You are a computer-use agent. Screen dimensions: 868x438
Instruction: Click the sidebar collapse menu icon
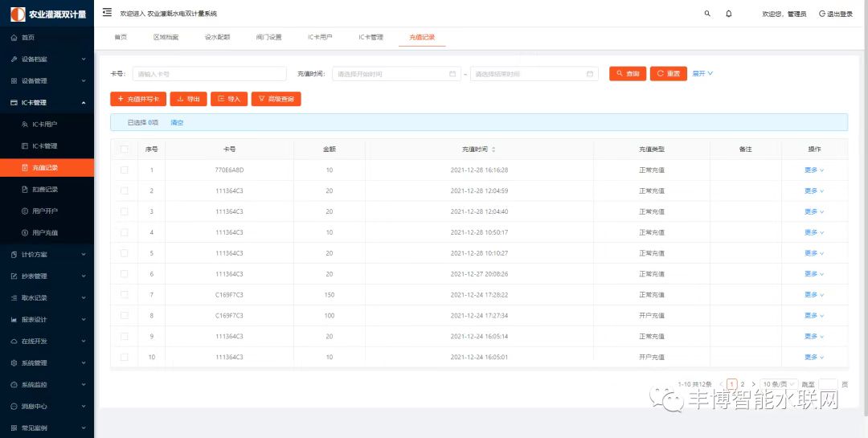click(x=108, y=13)
